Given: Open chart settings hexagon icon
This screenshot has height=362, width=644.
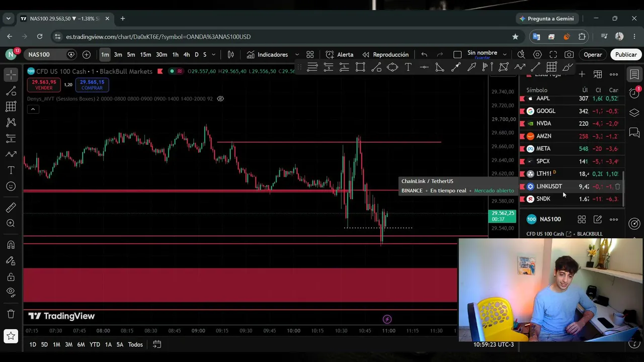Looking at the screenshot, I should 537,54.
